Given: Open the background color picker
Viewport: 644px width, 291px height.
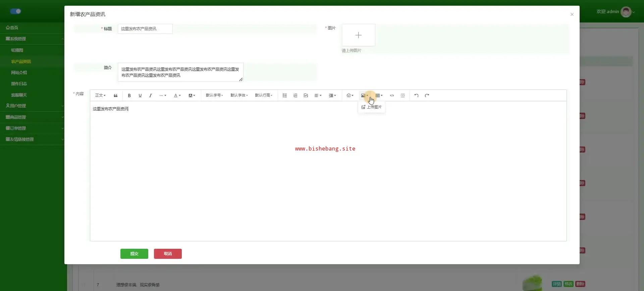Looking at the screenshot, I should [x=192, y=96].
